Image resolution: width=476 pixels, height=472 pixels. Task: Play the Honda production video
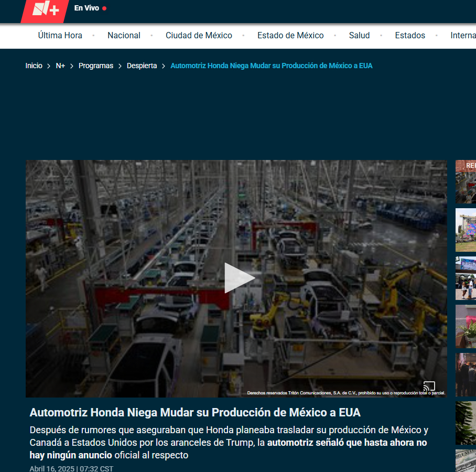tap(239, 278)
